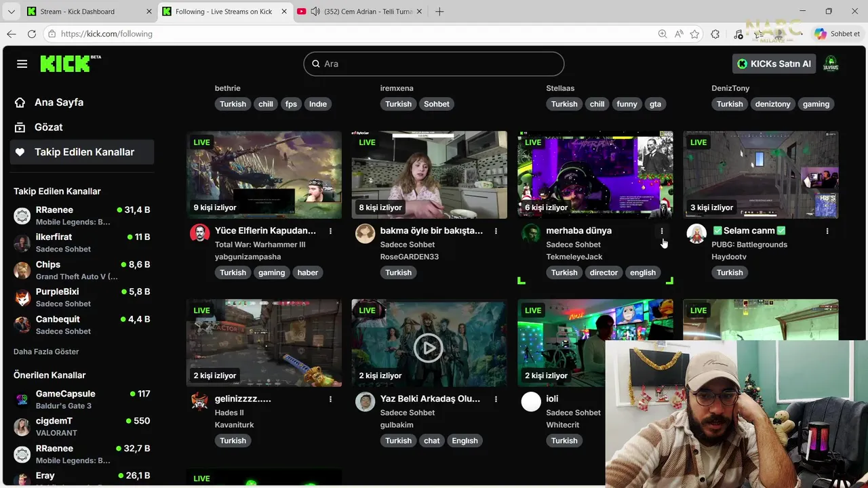Open the bakma öyle bir bakışta thumbnail
Screen dimensions: 868x488
[429, 175]
